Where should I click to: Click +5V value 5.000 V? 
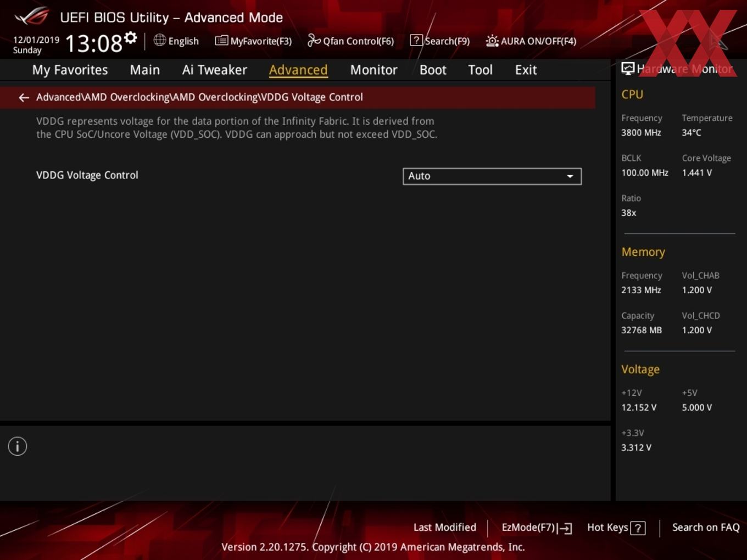pyautogui.click(x=697, y=407)
